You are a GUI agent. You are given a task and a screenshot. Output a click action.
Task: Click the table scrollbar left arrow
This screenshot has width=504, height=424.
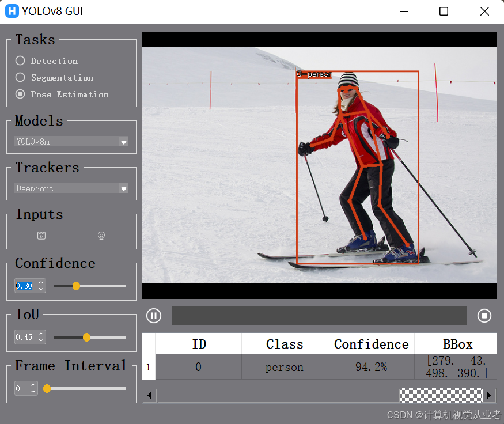[150, 395]
